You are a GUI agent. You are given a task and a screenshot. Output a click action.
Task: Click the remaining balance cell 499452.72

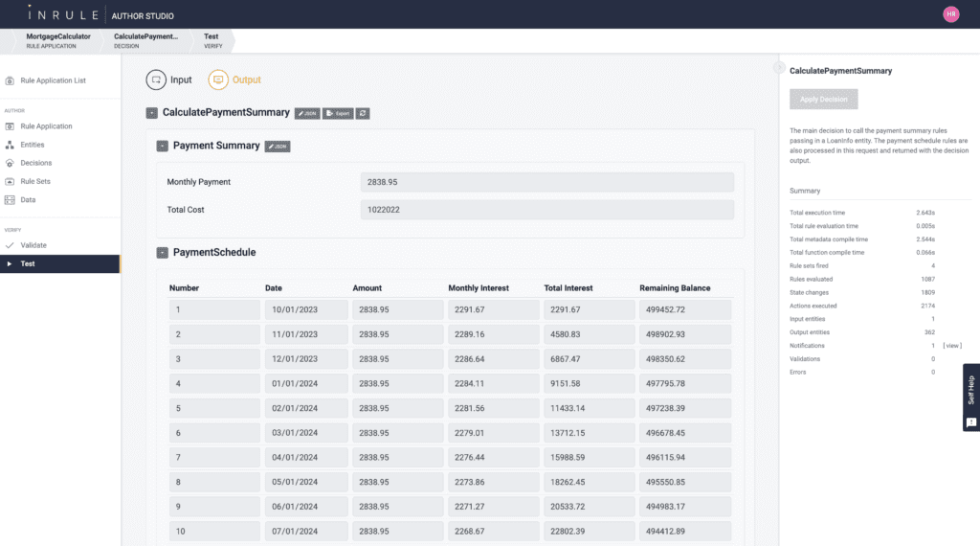pos(685,309)
